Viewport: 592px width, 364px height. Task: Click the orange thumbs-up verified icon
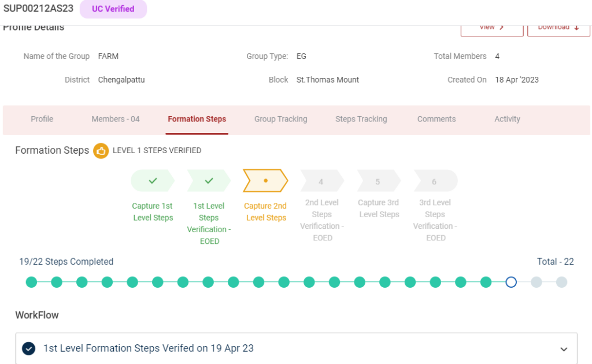(101, 151)
